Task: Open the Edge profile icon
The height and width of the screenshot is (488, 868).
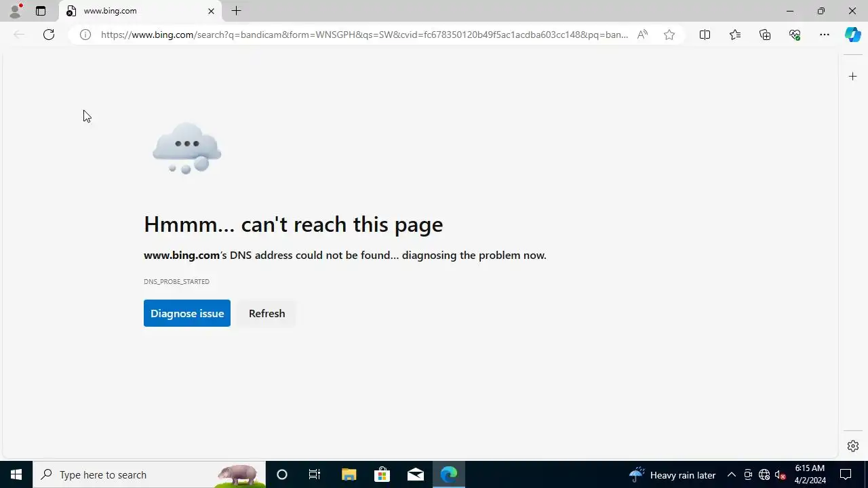Action: (x=15, y=11)
